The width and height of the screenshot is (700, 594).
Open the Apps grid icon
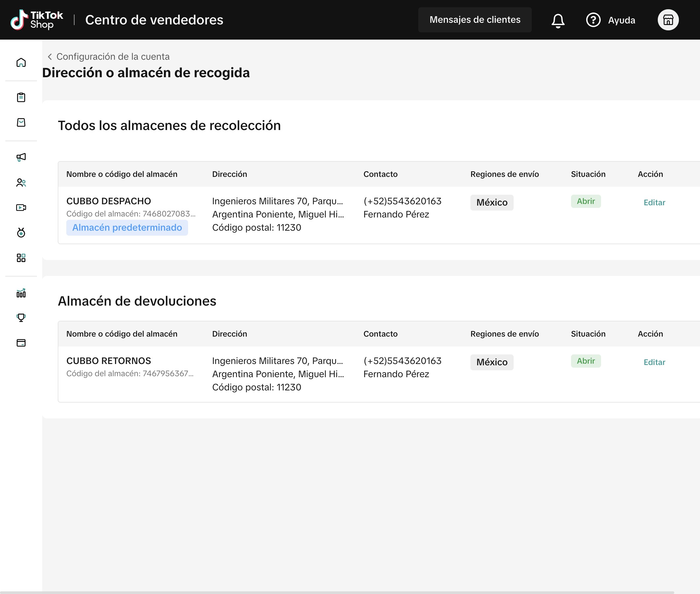[21, 258]
